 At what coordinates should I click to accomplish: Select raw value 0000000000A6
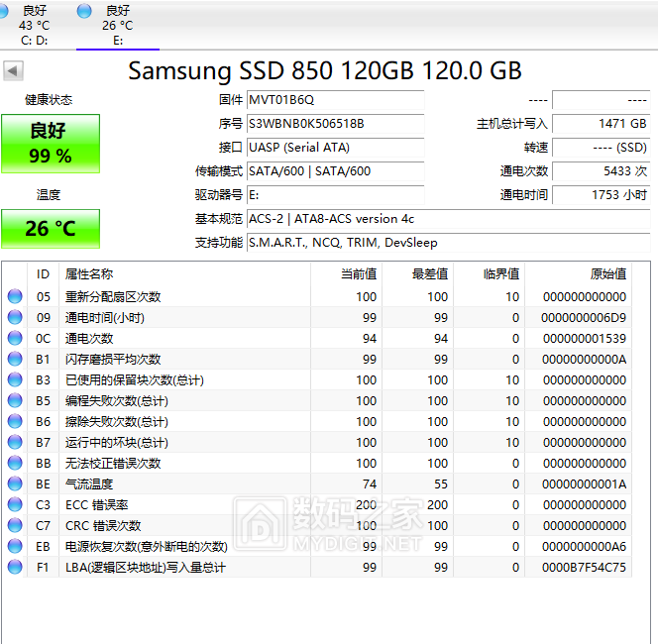584,546
